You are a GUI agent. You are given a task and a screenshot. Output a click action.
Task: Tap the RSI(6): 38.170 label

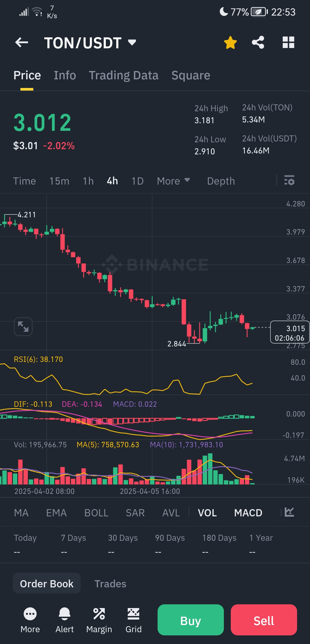38,359
